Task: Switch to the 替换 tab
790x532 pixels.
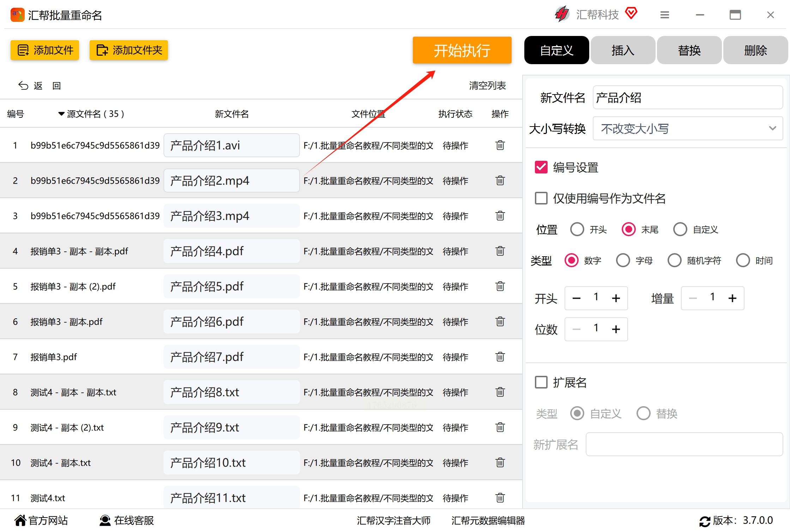Action: [x=689, y=50]
